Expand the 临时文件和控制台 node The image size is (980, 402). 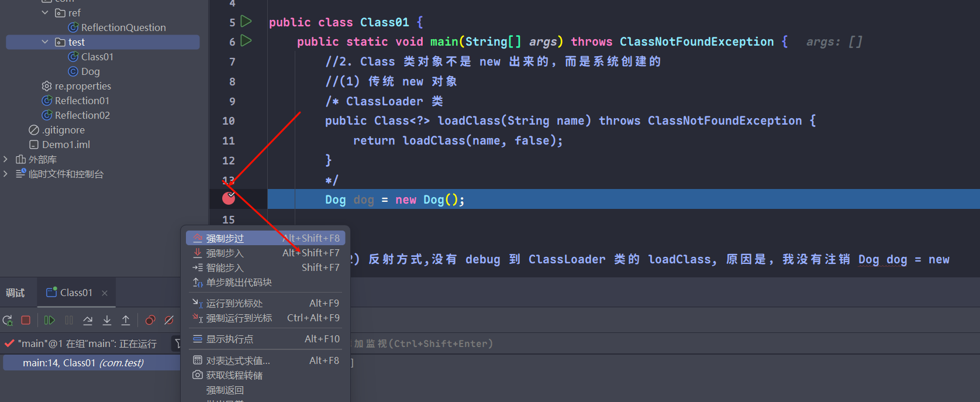click(x=6, y=174)
